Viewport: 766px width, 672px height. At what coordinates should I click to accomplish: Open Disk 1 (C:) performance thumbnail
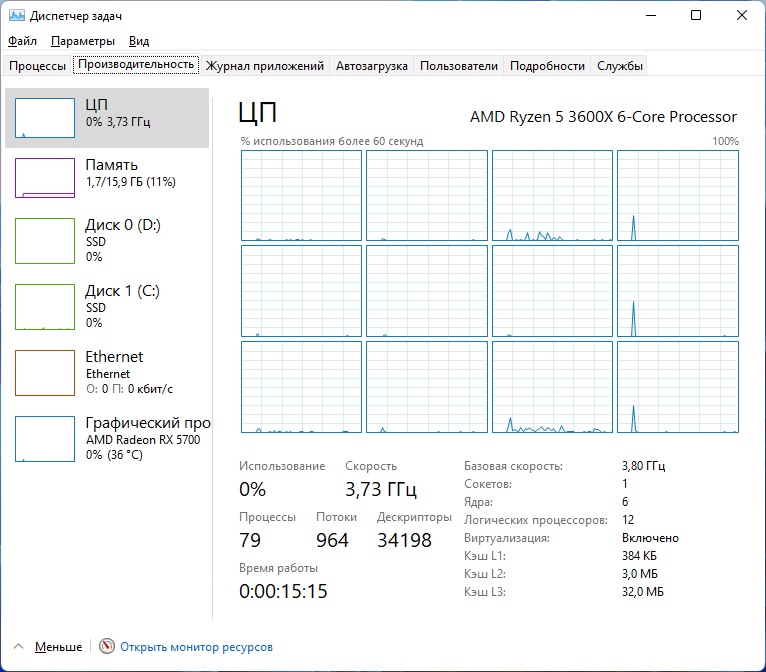pyautogui.click(x=45, y=307)
